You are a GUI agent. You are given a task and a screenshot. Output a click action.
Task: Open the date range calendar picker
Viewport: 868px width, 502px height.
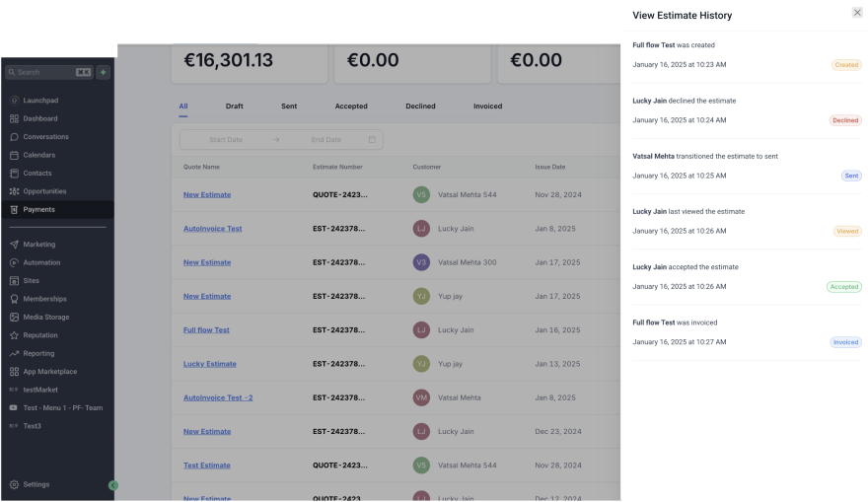click(372, 140)
